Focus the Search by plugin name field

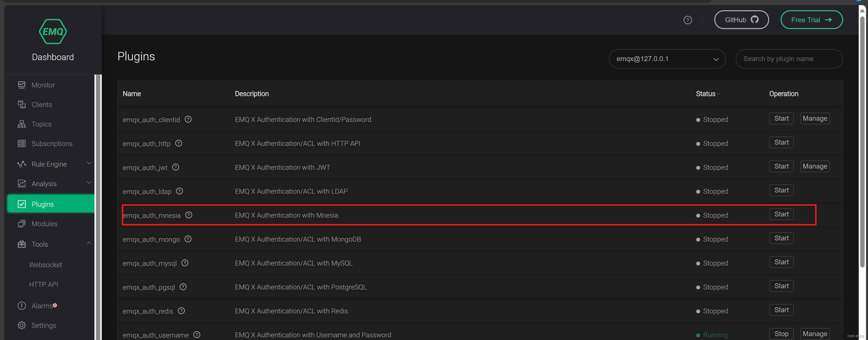789,59
